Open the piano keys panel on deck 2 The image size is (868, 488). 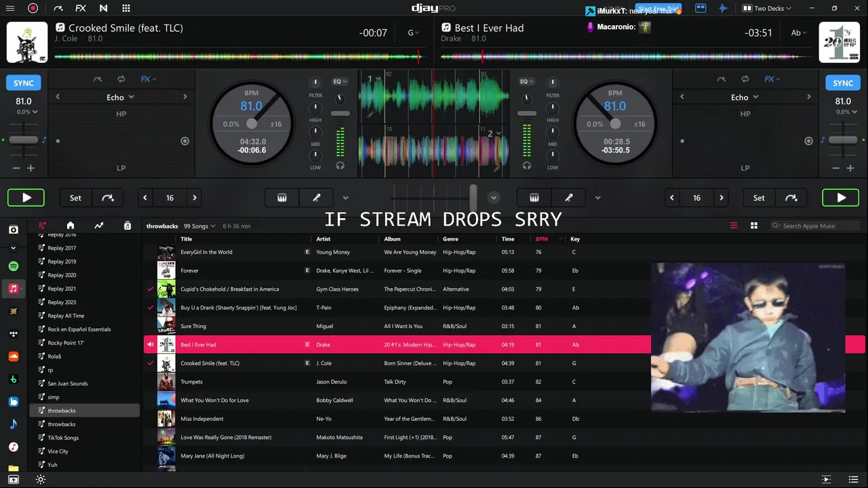[534, 198]
